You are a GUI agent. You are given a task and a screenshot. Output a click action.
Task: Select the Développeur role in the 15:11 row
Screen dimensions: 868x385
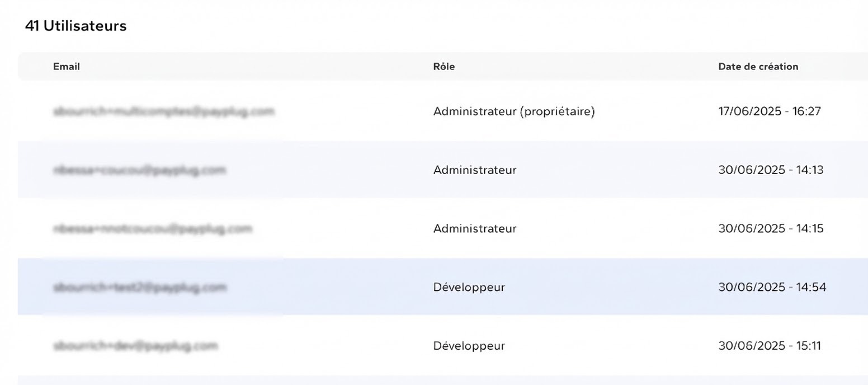(x=469, y=346)
